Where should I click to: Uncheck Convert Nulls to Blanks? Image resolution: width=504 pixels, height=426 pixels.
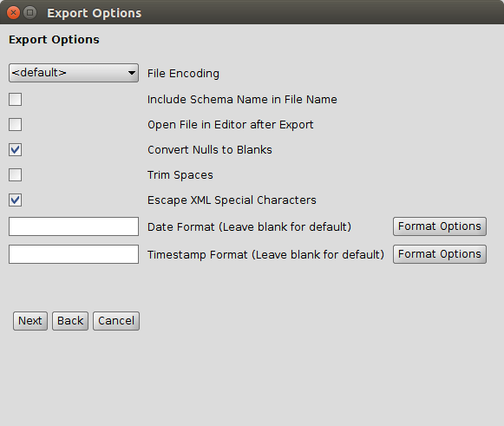click(15, 150)
